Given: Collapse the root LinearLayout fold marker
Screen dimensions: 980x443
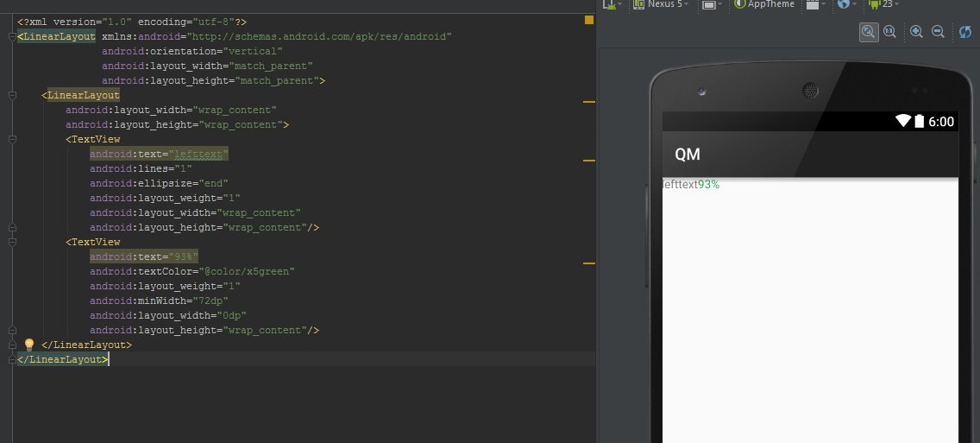Looking at the screenshot, I should [x=12, y=37].
